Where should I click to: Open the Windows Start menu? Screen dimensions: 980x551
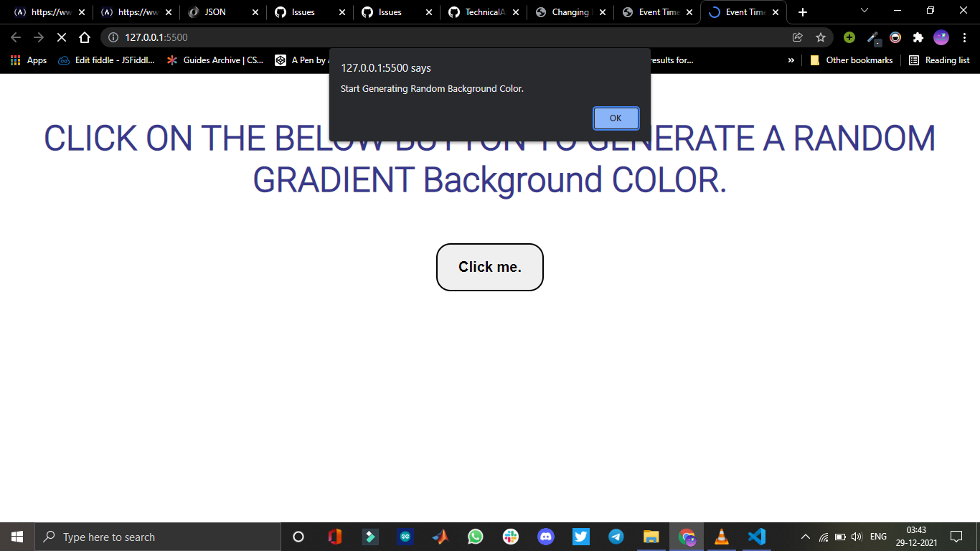pos(17,537)
